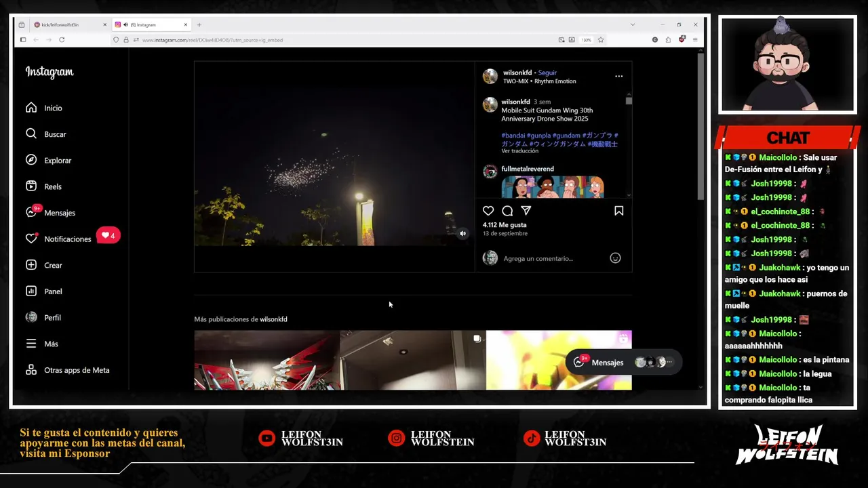This screenshot has height=488, width=868.
Task: Reload the page in browser
Action: tap(62, 40)
